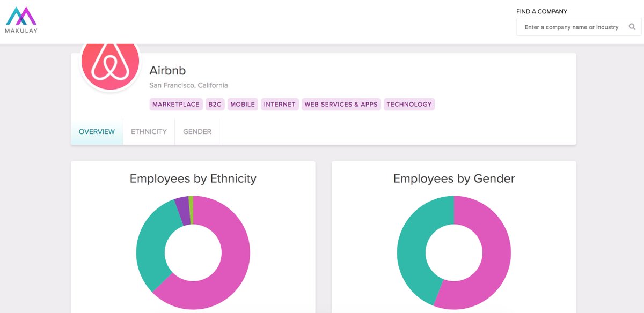The width and height of the screenshot is (644, 313).
Task: Select the MARKETPLACE tag
Action: point(176,104)
